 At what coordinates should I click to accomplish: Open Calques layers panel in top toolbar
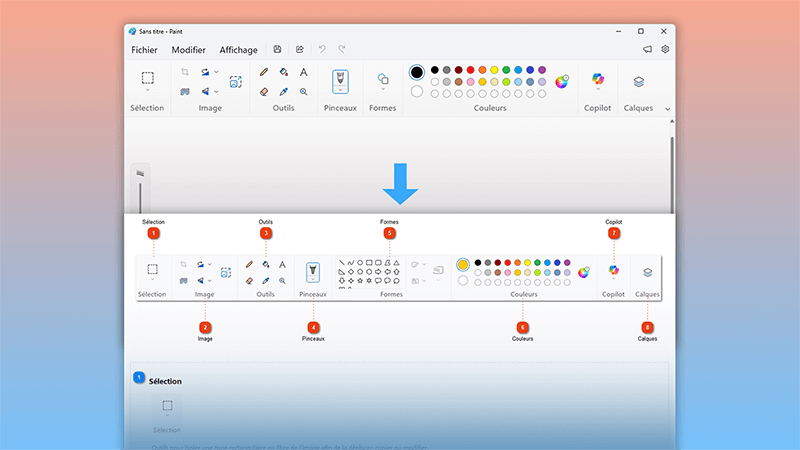tap(639, 81)
